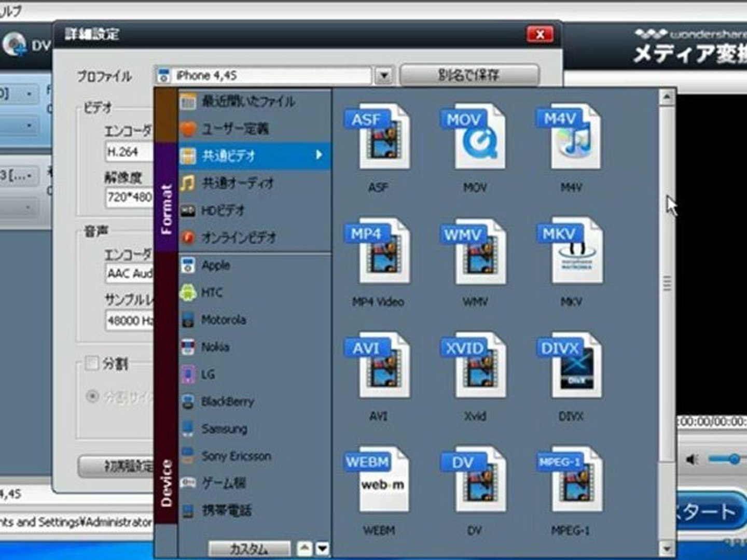Open the H.264 video encoder dropdown
This screenshot has height=560, width=747.
click(130, 152)
